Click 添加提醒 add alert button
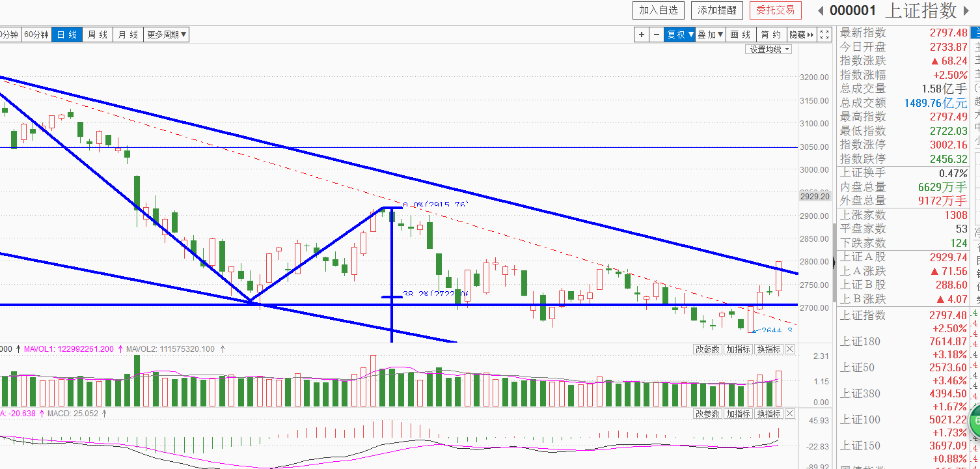The height and width of the screenshot is (469, 980). point(717,10)
